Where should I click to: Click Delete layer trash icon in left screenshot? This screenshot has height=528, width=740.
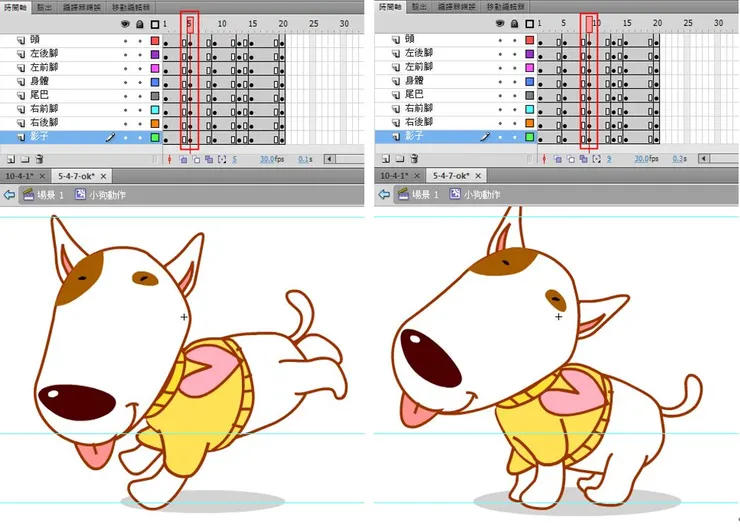coord(40,159)
